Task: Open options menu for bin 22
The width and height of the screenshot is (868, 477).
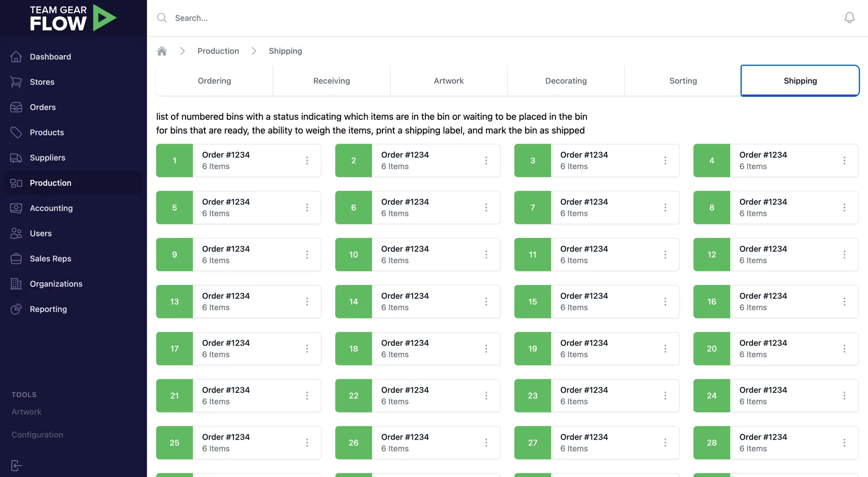Action: click(x=486, y=396)
